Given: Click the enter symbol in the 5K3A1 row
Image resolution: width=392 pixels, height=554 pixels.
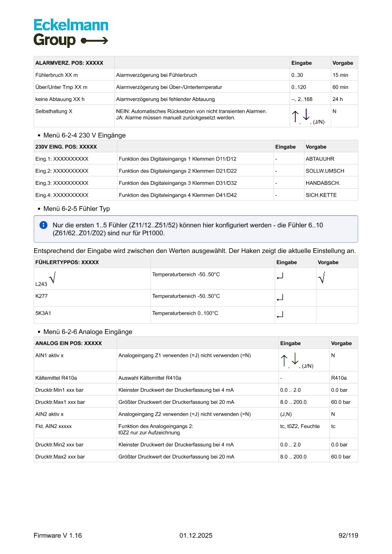Looking at the screenshot, I should tap(280, 315).
